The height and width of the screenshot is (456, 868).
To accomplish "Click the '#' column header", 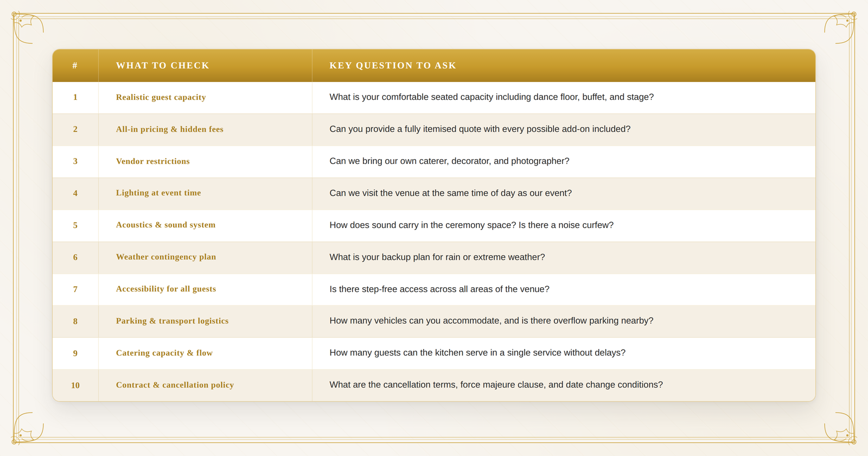I will 75,66.
